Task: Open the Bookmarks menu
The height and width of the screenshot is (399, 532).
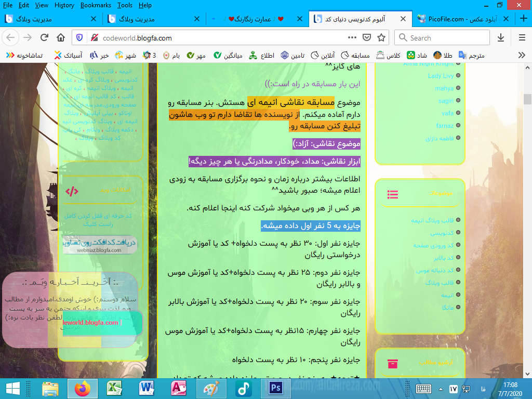Action: pyautogui.click(x=96, y=5)
